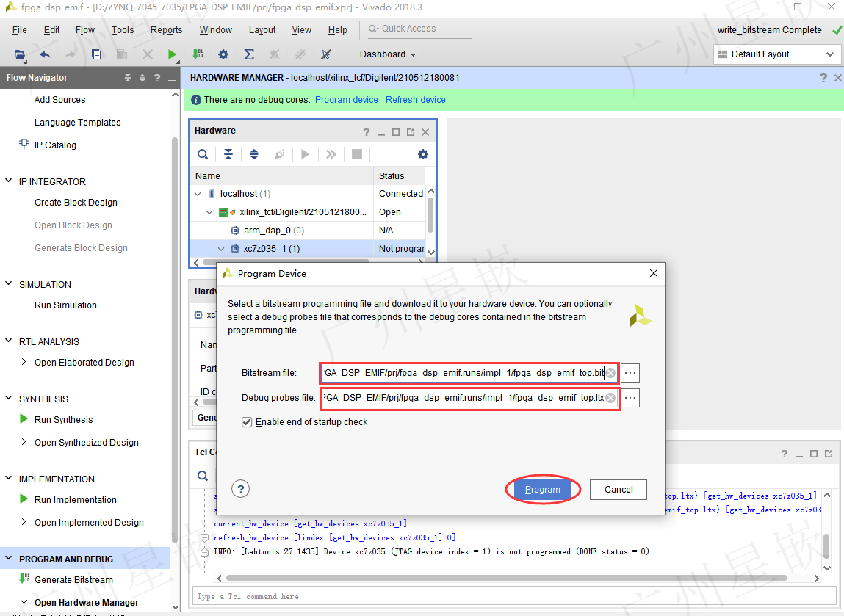
Task: Click Add Sources in Flow Navigator
Action: [59, 100]
